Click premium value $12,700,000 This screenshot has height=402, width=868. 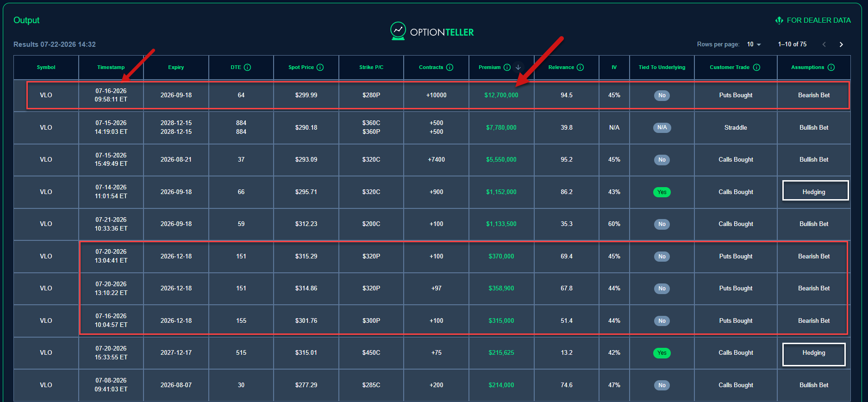click(501, 95)
